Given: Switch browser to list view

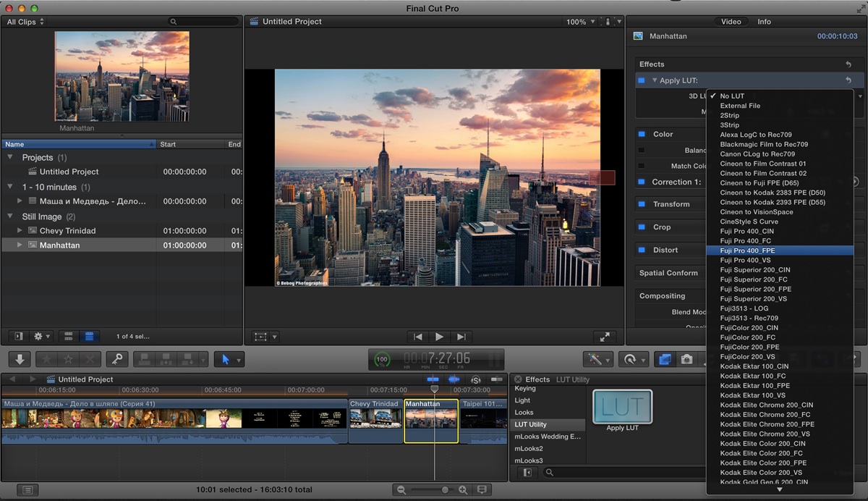Looking at the screenshot, I should click(89, 337).
